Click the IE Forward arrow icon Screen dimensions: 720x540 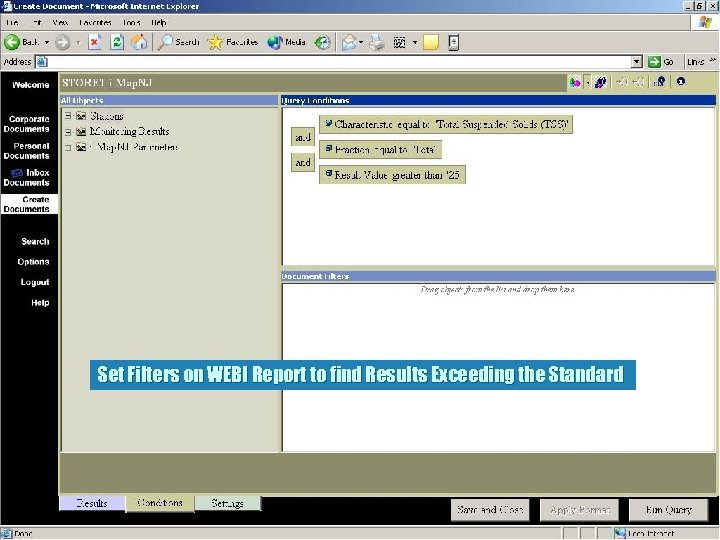click(62, 42)
